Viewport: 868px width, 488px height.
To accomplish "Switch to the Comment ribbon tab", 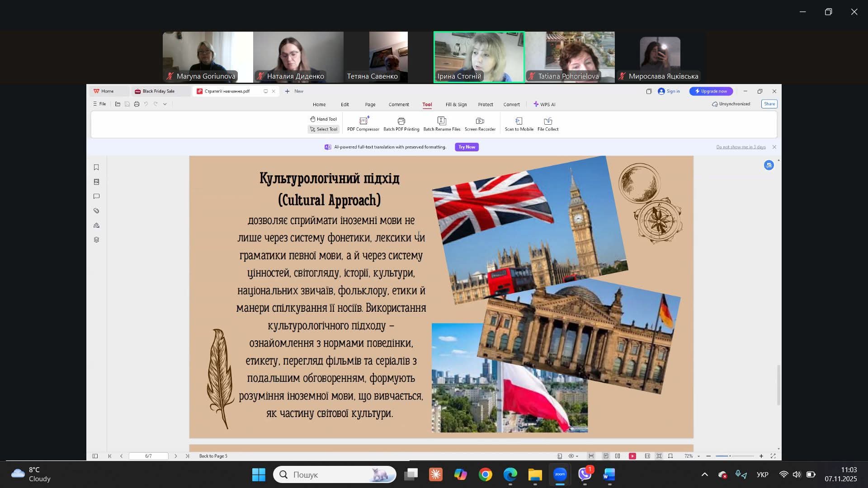I will click(398, 104).
